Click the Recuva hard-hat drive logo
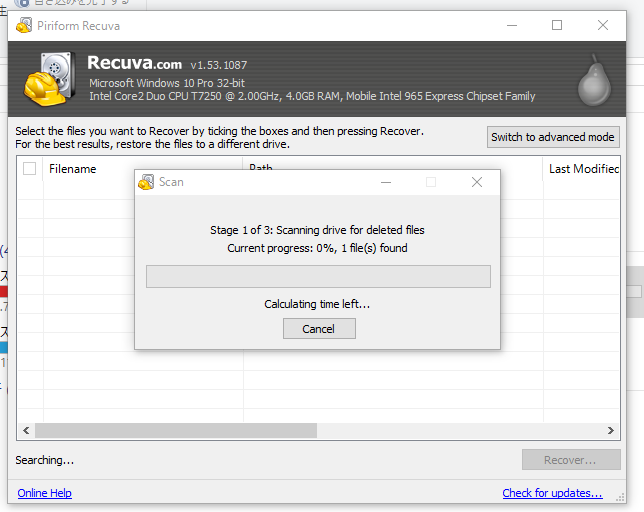The width and height of the screenshot is (644, 512). 50,79
